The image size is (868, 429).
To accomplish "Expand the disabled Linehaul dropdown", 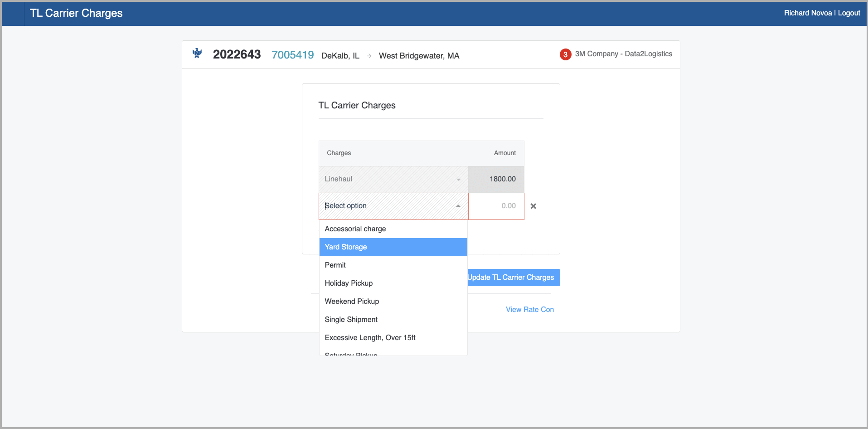I will pyautogui.click(x=393, y=179).
